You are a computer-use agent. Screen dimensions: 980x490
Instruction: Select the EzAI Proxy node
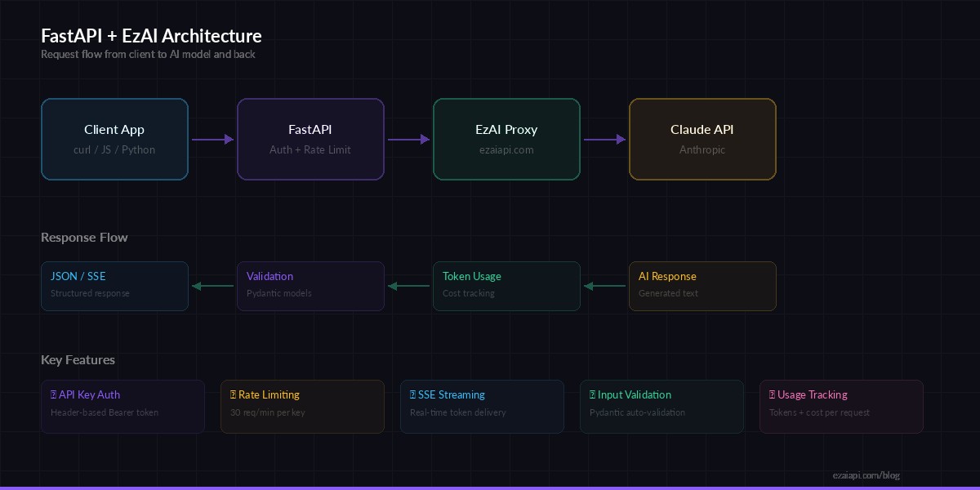506,139
